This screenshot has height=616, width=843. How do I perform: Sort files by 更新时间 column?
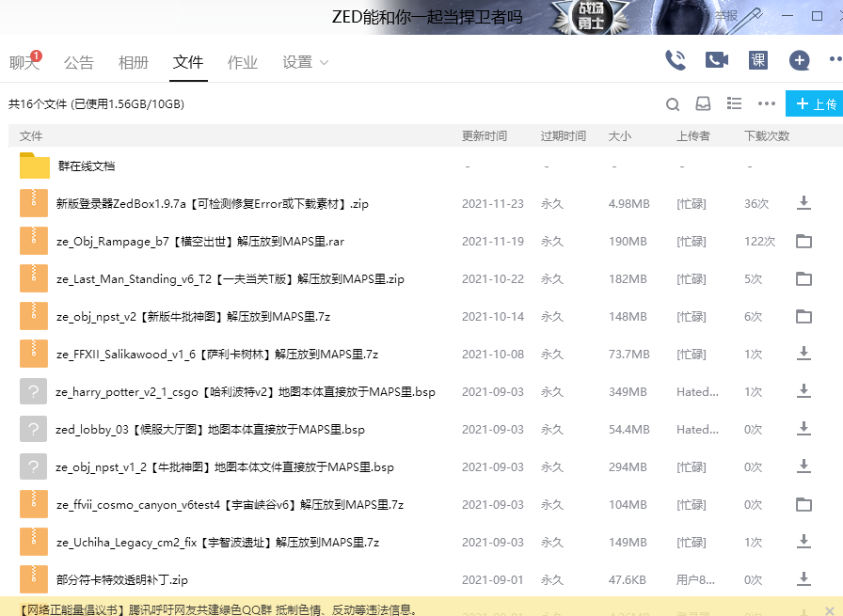pos(485,136)
